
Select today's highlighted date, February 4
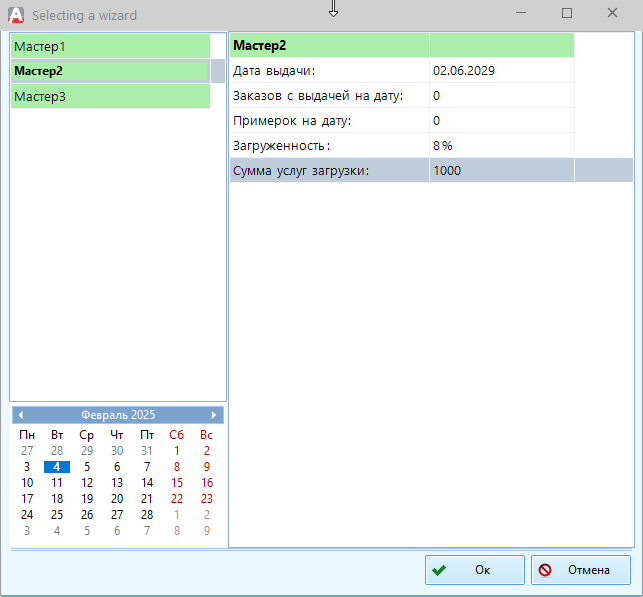point(57,466)
